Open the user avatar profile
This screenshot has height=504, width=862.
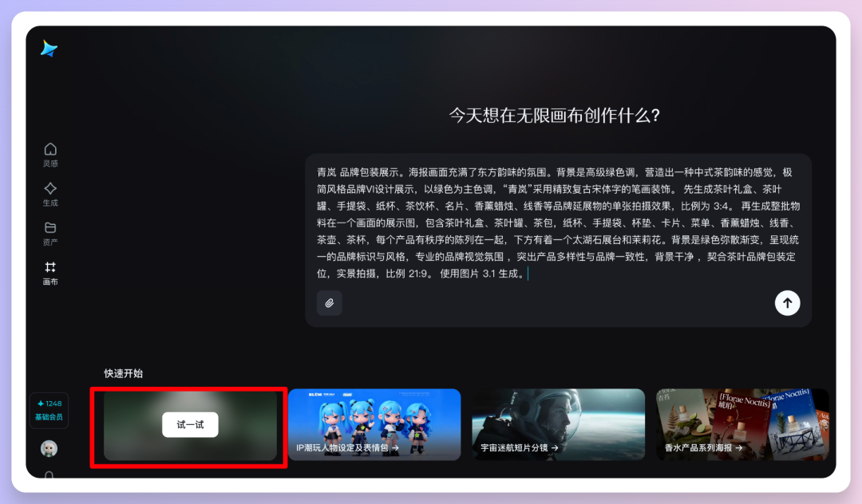[x=49, y=448]
